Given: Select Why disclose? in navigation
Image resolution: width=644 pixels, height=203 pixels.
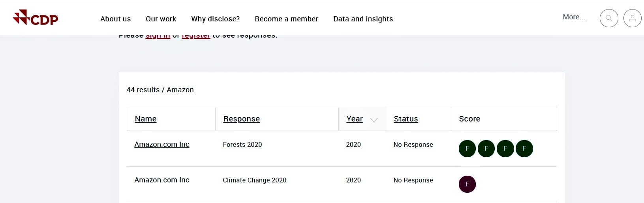Looking at the screenshot, I should point(215,19).
